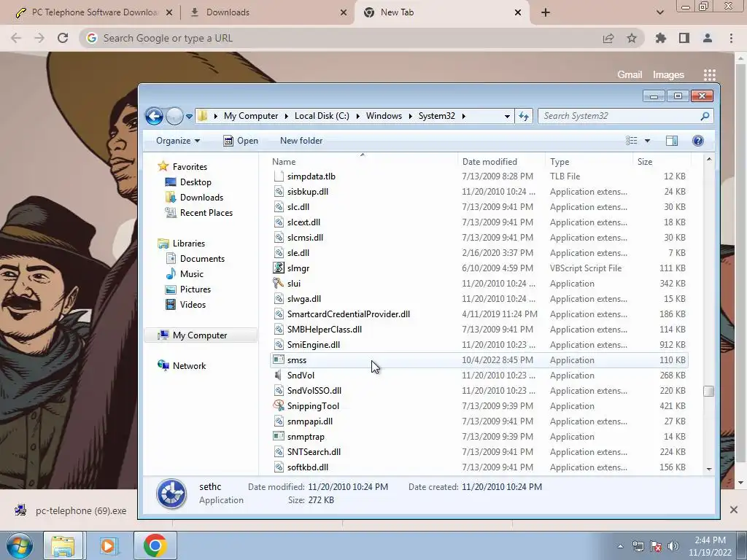
Task: Click New folder in the toolbar
Action: coord(301,141)
